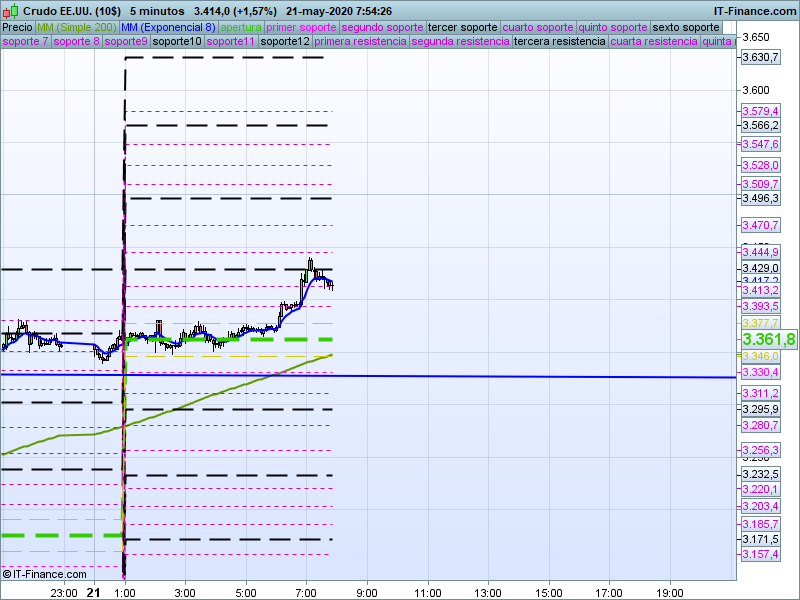Viewport: 800px width, 600px height.
Task: Select the Precio indicator label
Action: [17, 27]
